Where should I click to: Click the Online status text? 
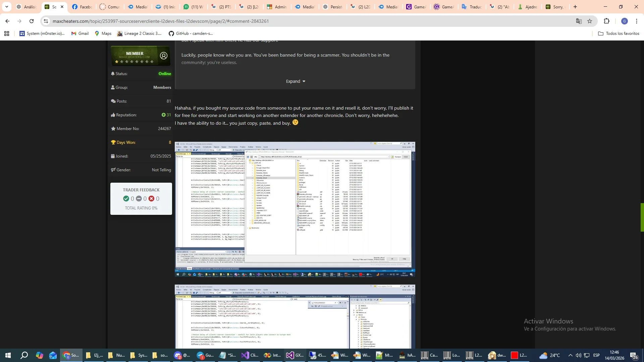pyautogui.click(x=165, y=74)
